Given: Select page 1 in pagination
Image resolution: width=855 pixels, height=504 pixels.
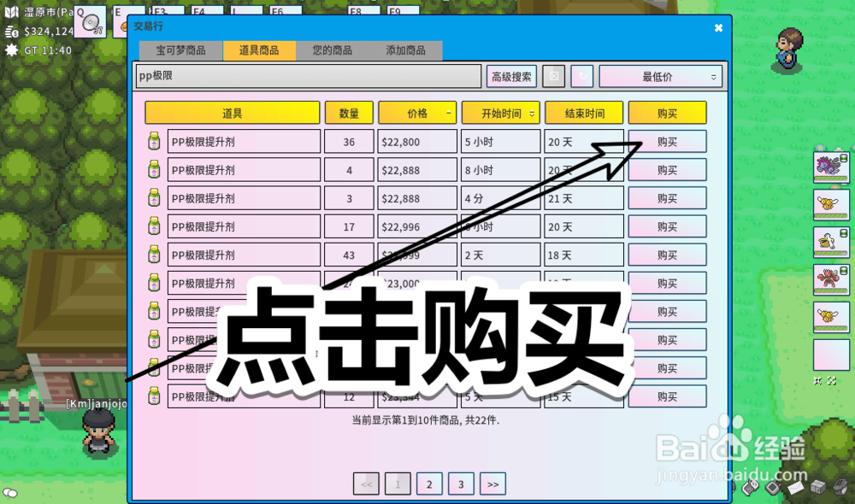Looking at the screenshot, I should point(398,483).
